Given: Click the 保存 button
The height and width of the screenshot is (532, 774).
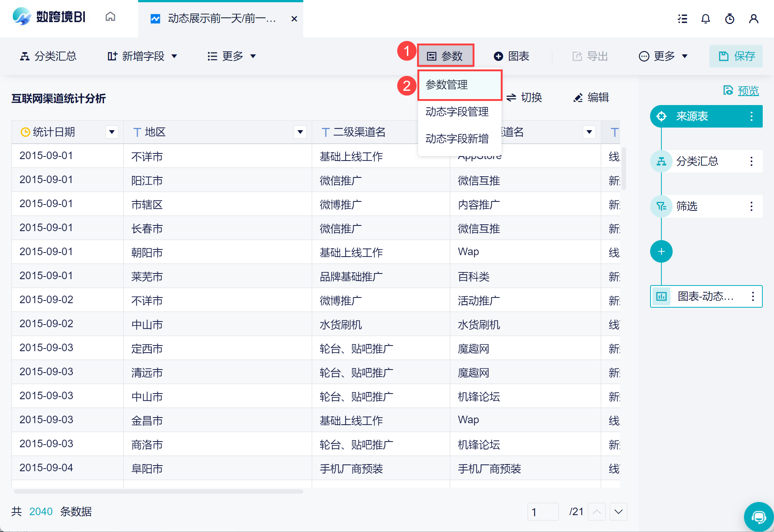Looking at the screenshot, I should point(736,56).
